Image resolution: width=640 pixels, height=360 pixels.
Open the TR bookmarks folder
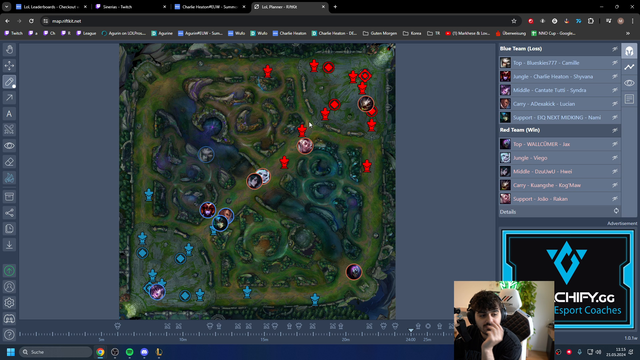[x=433, y=33]
